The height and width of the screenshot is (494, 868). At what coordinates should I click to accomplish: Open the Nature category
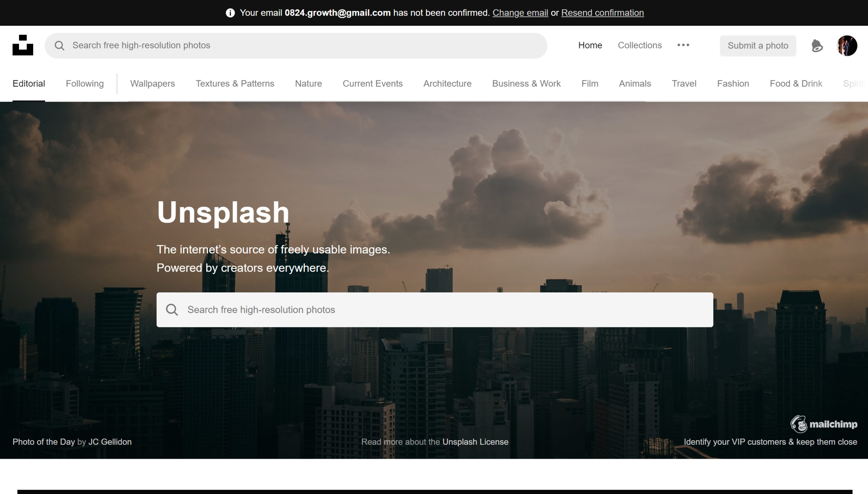pos(308,83)
